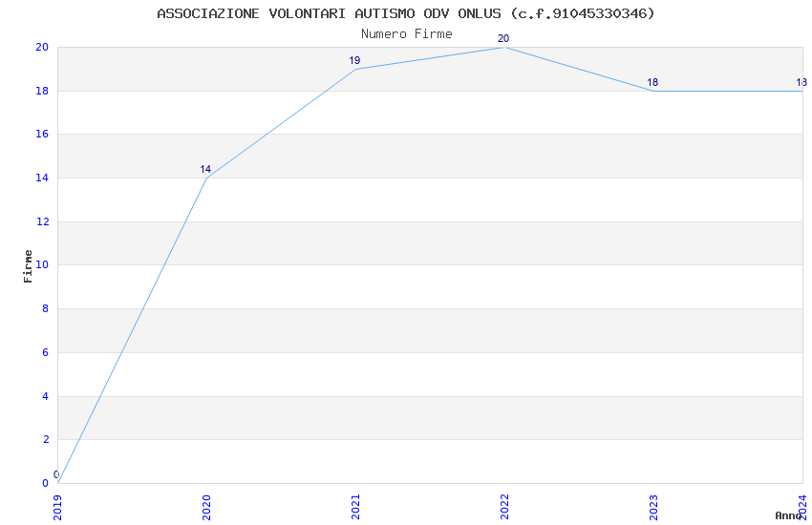Click the y-axis title Firme

point(28,266)
